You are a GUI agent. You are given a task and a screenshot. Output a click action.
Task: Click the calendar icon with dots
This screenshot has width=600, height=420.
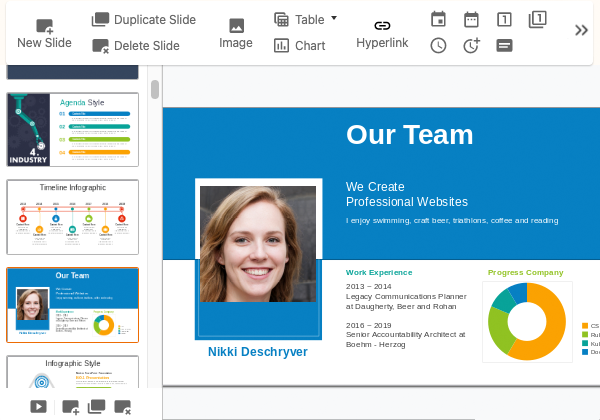tap(471, 19)
